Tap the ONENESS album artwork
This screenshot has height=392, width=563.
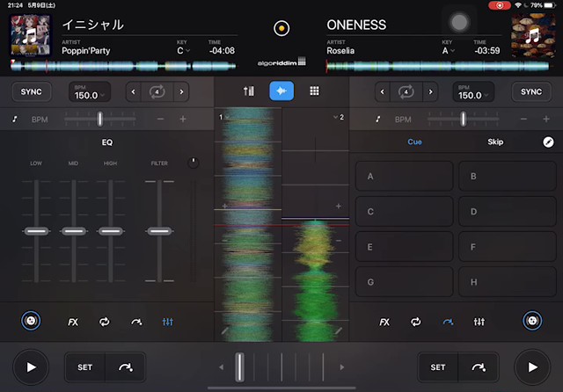coord(533,35)
